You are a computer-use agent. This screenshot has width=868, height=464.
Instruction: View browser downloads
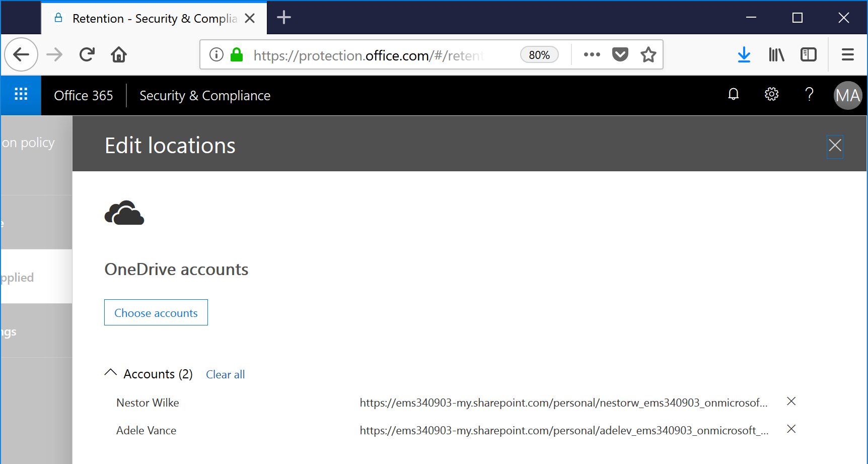(744, 54)
